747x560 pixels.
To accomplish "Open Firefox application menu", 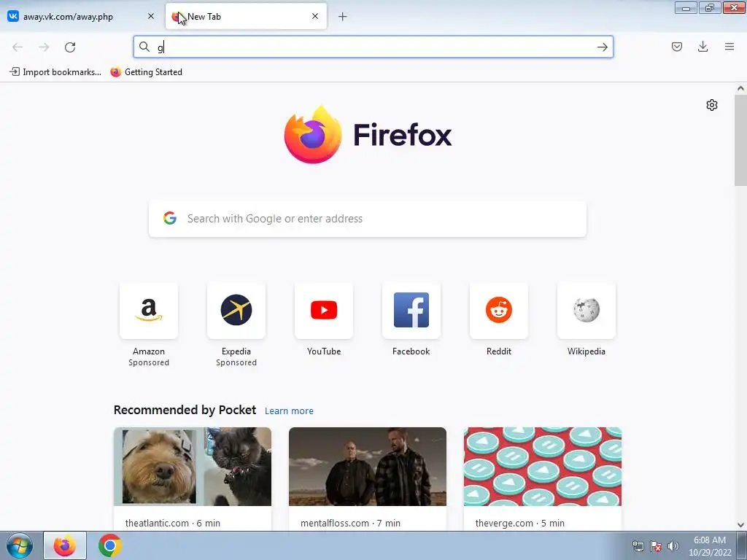I will [x=729, y=47].
